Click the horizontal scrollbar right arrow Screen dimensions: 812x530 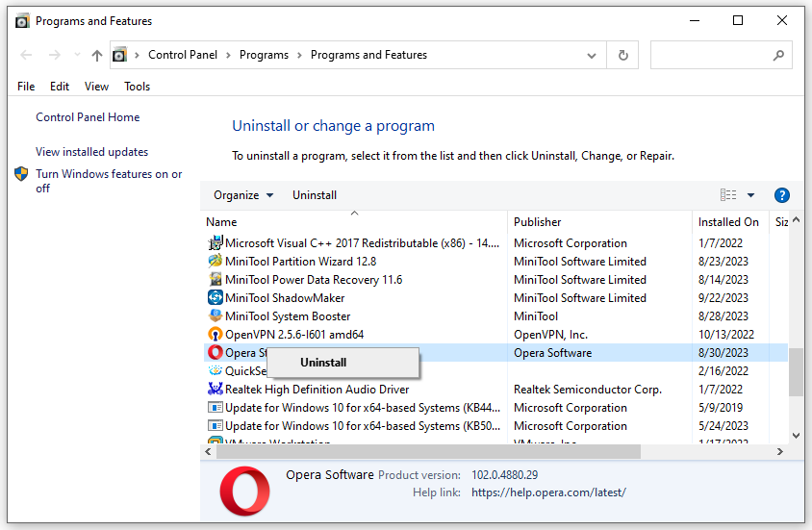780,452
